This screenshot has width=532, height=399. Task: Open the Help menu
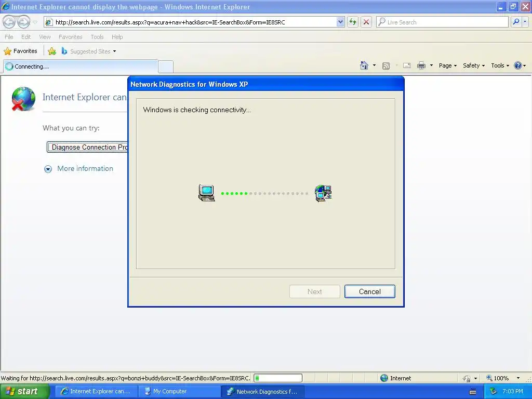117,37
